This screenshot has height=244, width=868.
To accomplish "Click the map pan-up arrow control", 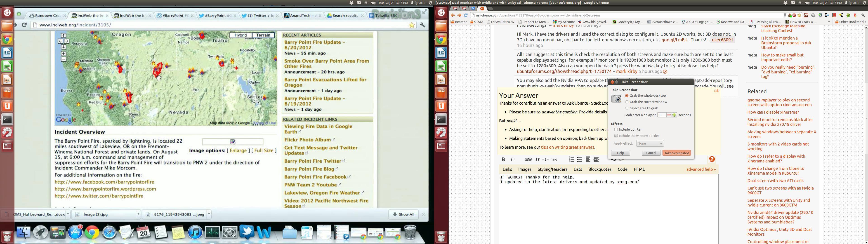I will click(x=63, y=35).
